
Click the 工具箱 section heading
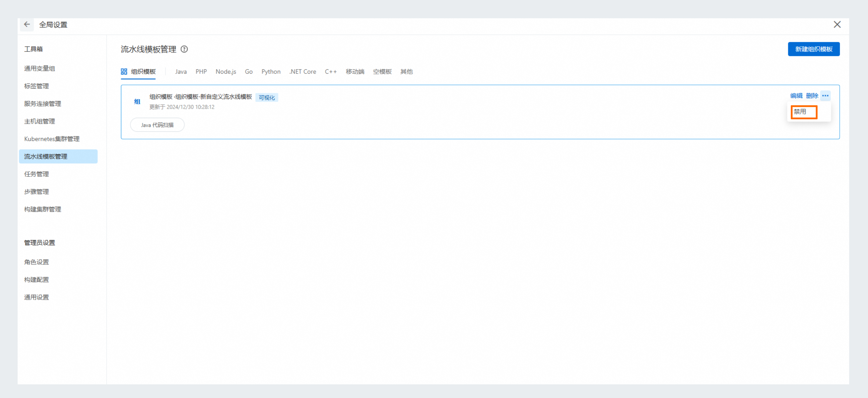(x=33, y=49)
